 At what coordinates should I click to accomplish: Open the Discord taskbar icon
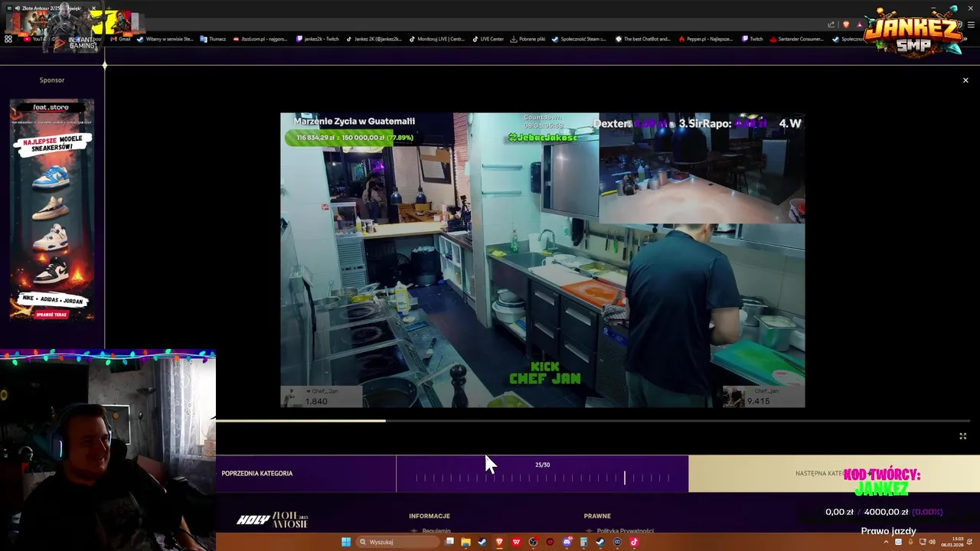(x=567, y=542)
